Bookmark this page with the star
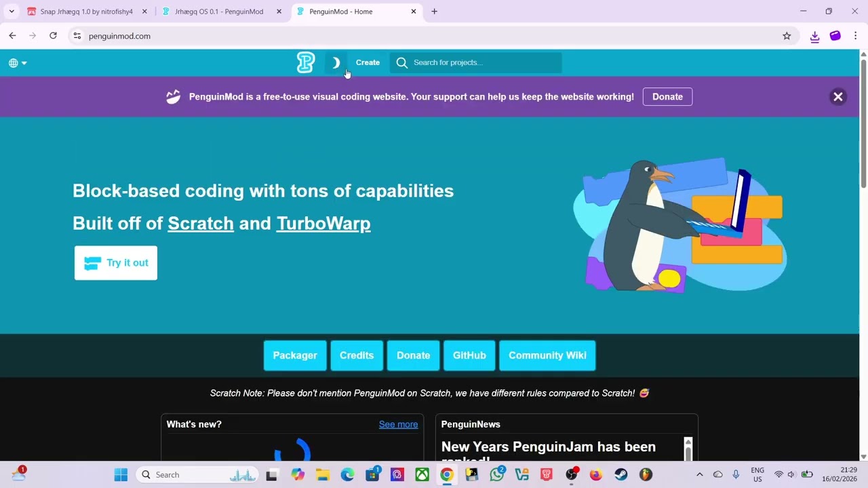Viewport: 868px width, 488px height. pos(787,36)
